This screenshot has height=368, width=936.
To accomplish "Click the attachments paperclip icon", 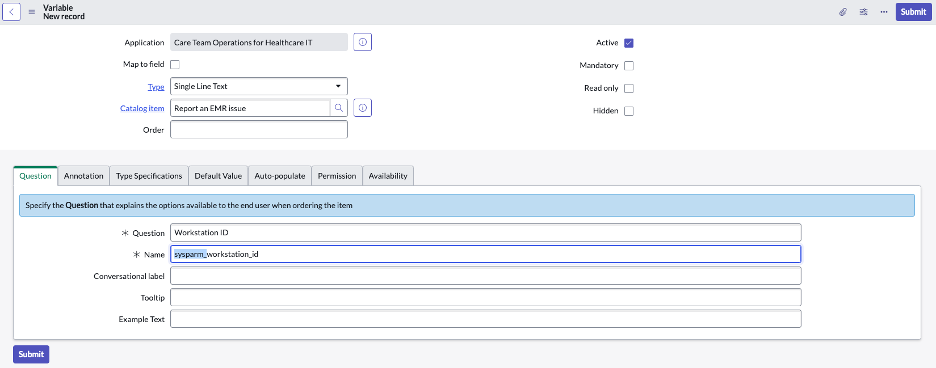I will click(843, 12).
